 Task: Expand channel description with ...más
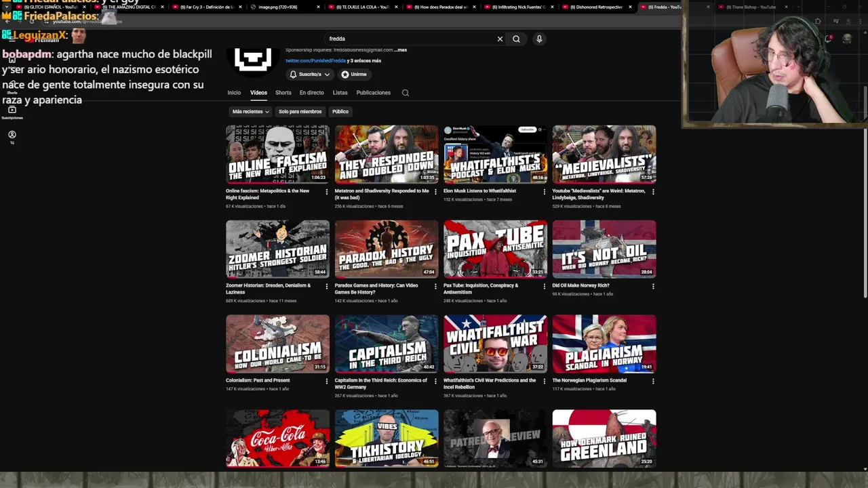coord(400,50)
